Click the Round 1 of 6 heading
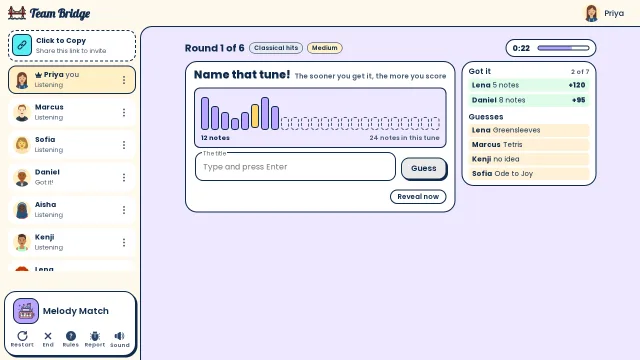 coord(214,48)
